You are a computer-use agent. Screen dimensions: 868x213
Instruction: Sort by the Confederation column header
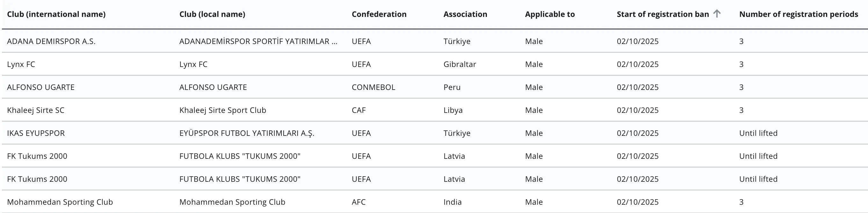[x=379, y=14]
